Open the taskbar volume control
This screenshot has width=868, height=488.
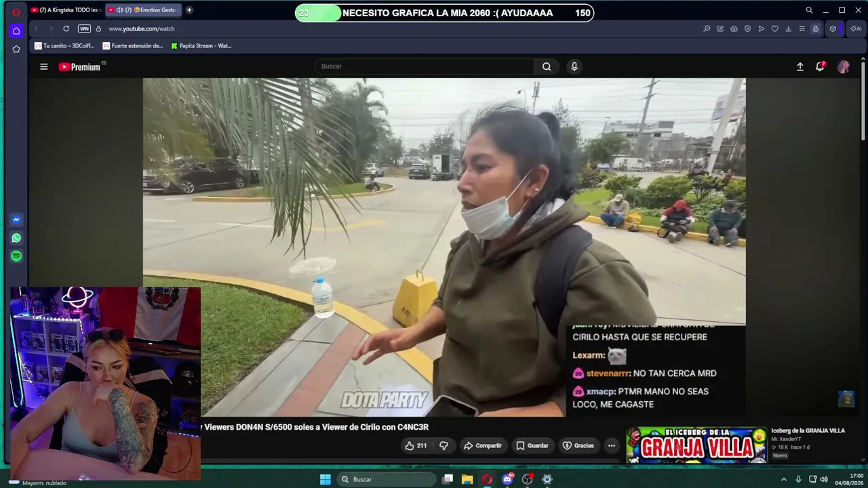pos(824,479)
